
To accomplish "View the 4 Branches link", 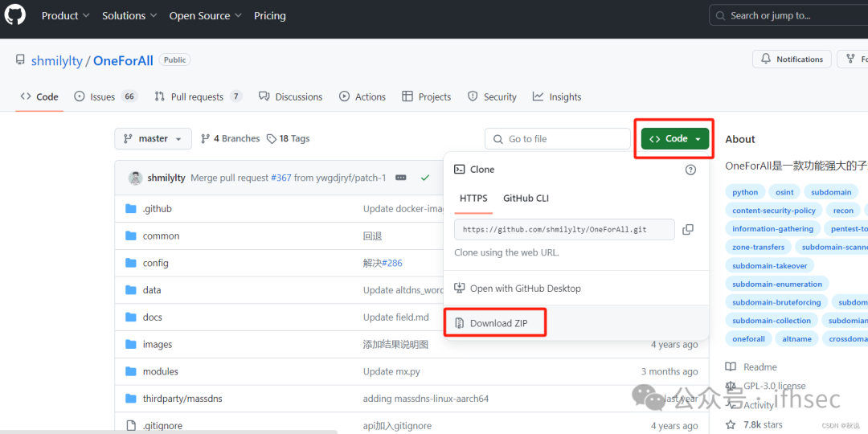I will tap(231, 138).
